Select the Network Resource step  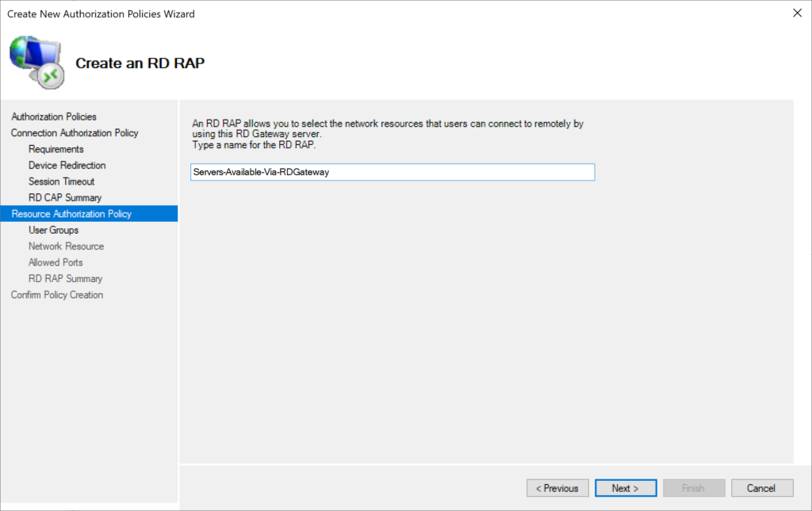66,246
